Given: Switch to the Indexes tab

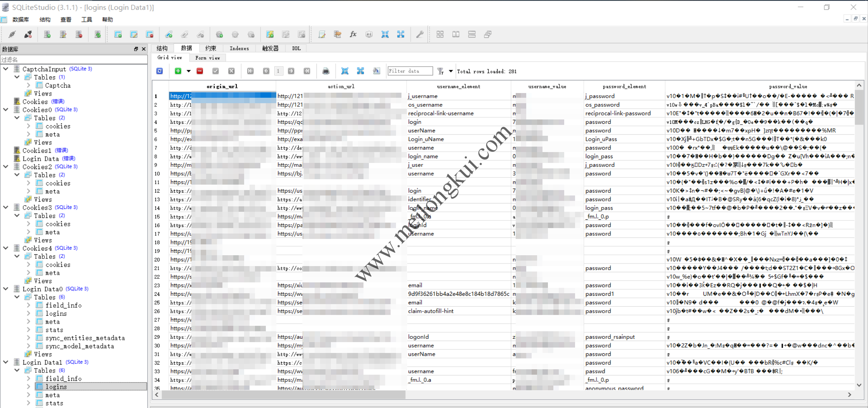Looking at the screenshot, I should (239, 48).
